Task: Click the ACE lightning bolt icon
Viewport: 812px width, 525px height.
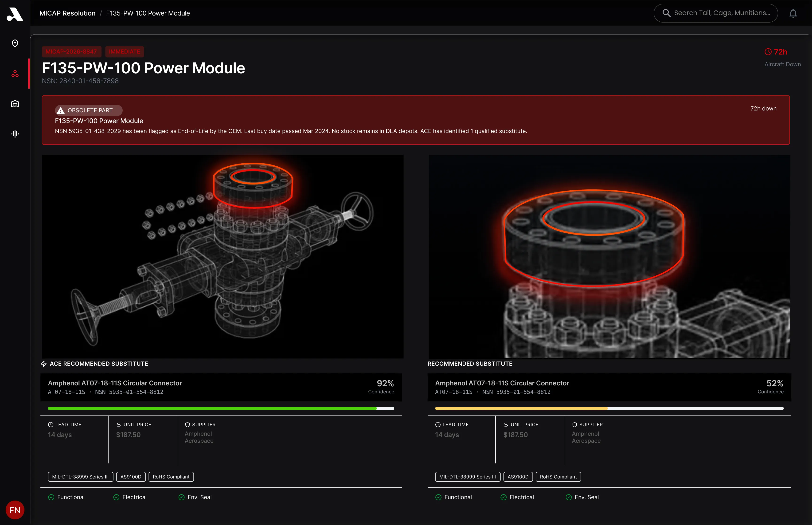Action: tap(44, 364)
